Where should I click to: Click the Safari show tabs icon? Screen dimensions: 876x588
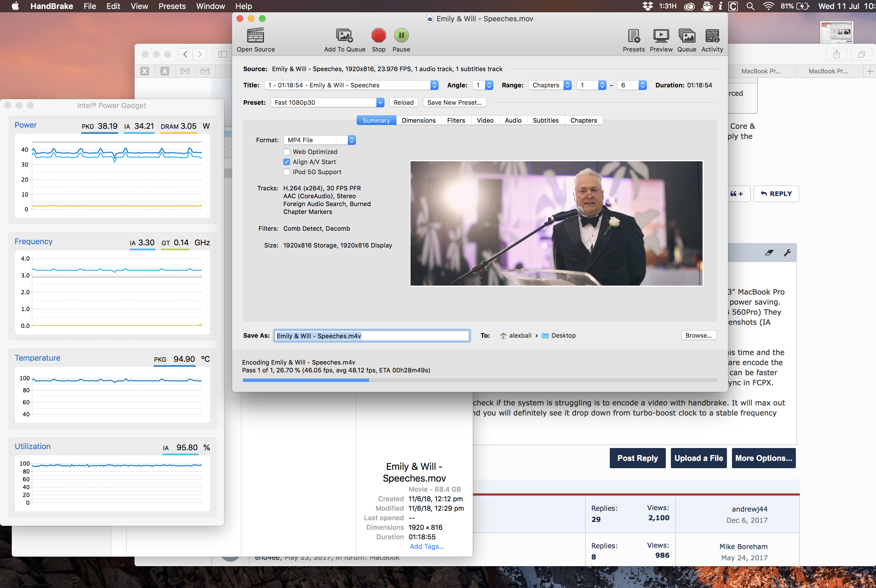coord(861,54)
